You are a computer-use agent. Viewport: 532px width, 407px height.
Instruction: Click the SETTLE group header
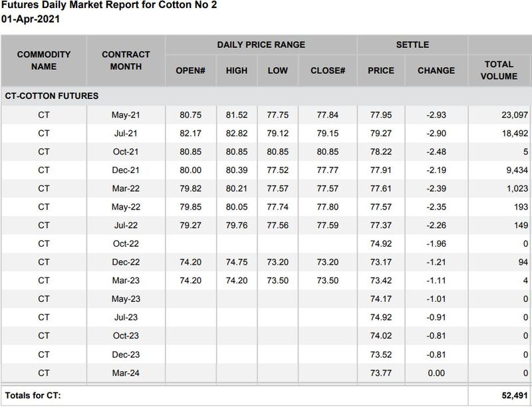(412, 45)
